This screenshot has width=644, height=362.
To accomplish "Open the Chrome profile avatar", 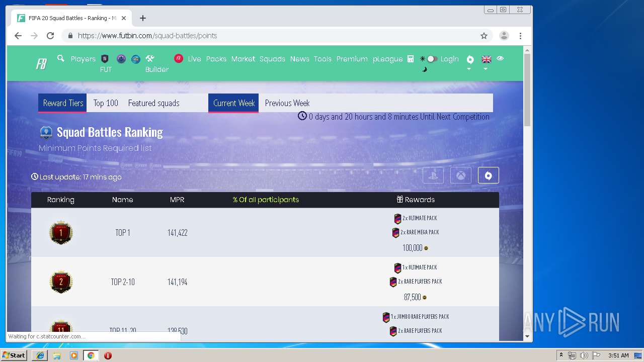I will 504,36.
